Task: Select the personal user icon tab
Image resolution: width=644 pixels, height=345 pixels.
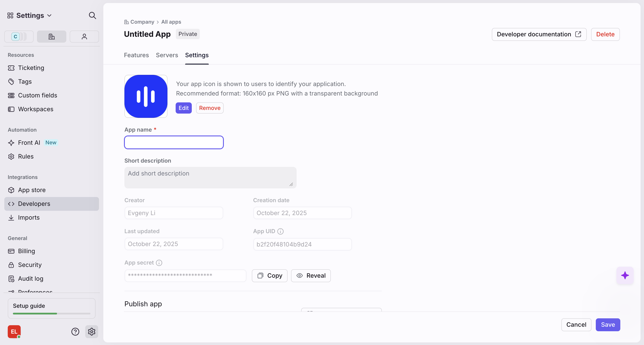Action: click(84, 37)
